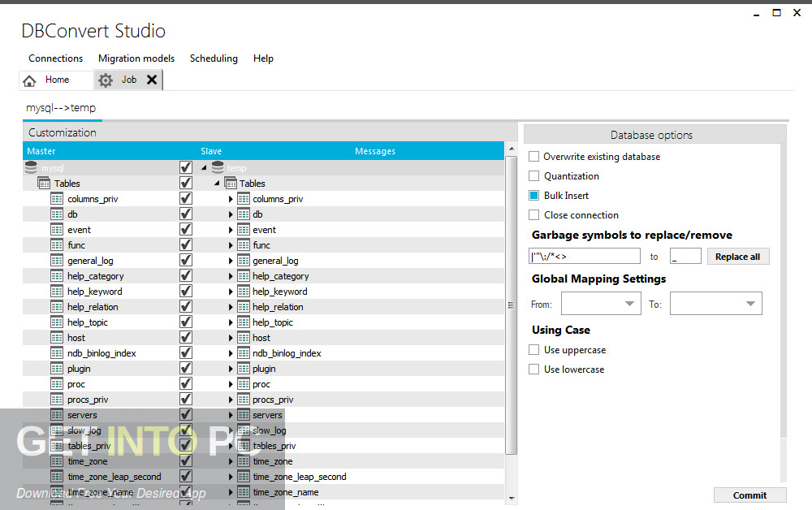Check the Use uppercase option

(534, 350)
